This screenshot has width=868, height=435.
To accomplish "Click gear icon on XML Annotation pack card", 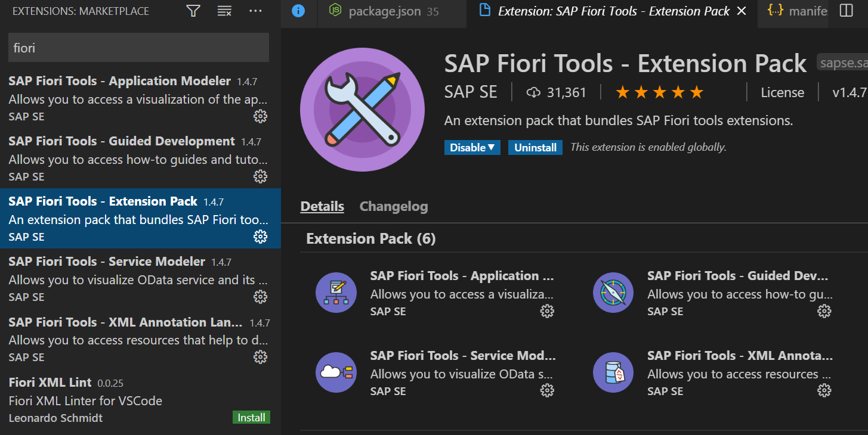I will point(824,390).
